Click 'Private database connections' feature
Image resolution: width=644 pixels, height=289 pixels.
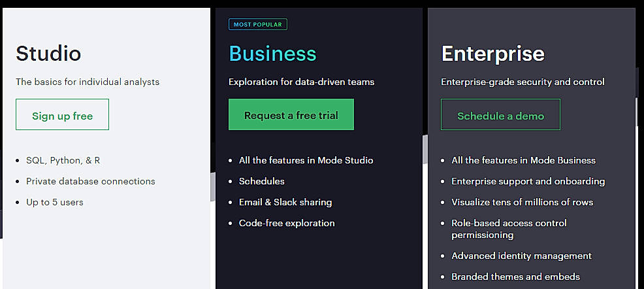tap(91, 181)
